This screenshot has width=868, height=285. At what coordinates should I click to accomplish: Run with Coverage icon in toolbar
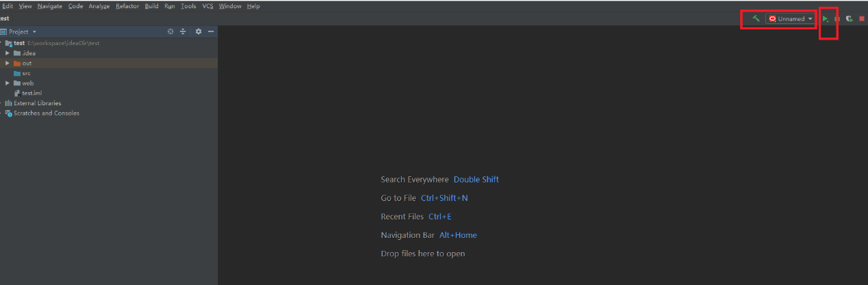pos(849,19)
